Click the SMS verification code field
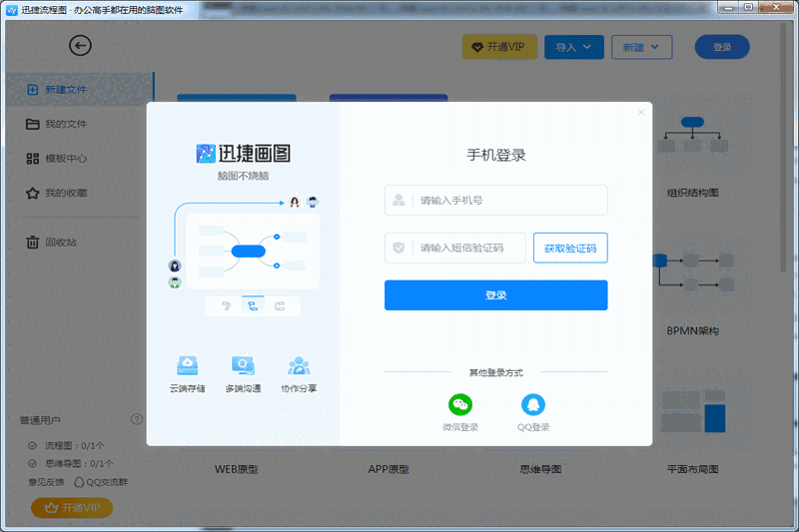Viewport: 799px width, 532px height. click(455, 248)
